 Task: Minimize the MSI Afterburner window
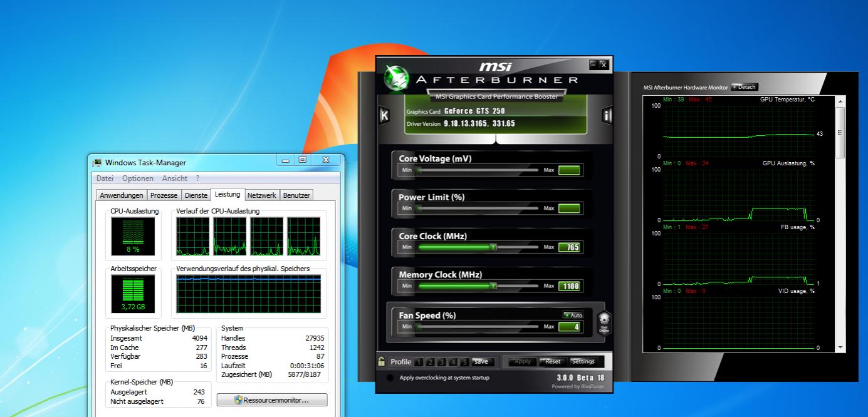click(593, 64)
